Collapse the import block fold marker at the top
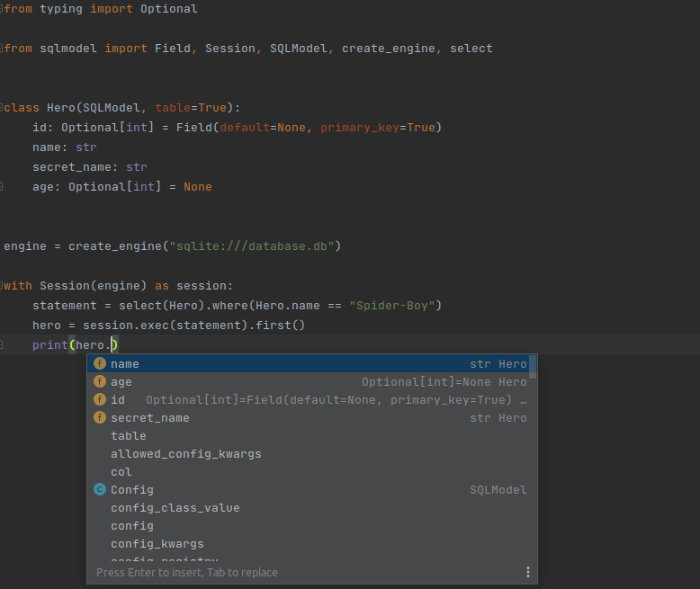700x589 pixels. pos(3,9)
